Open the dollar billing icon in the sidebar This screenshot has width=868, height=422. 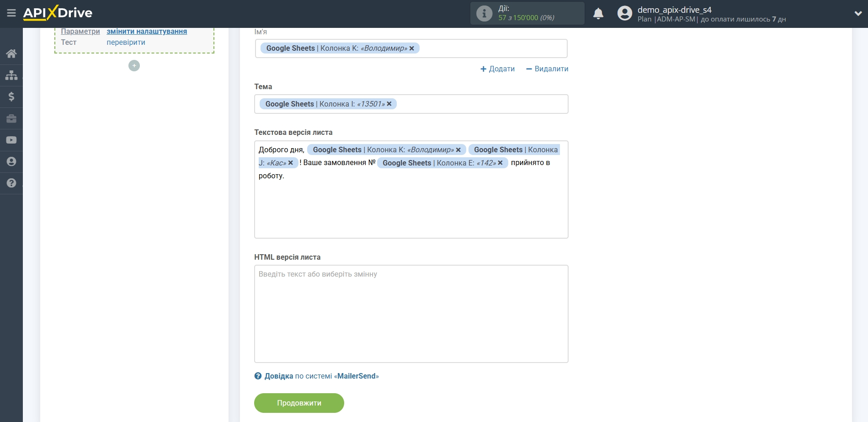pyautogui.click(x=11, y=96)
